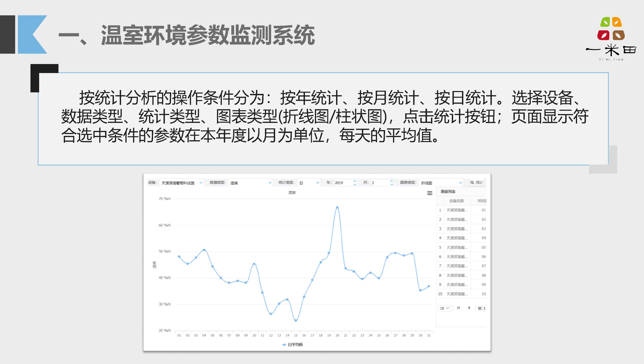Select data list row 3 with time 03

click(461, 229)
